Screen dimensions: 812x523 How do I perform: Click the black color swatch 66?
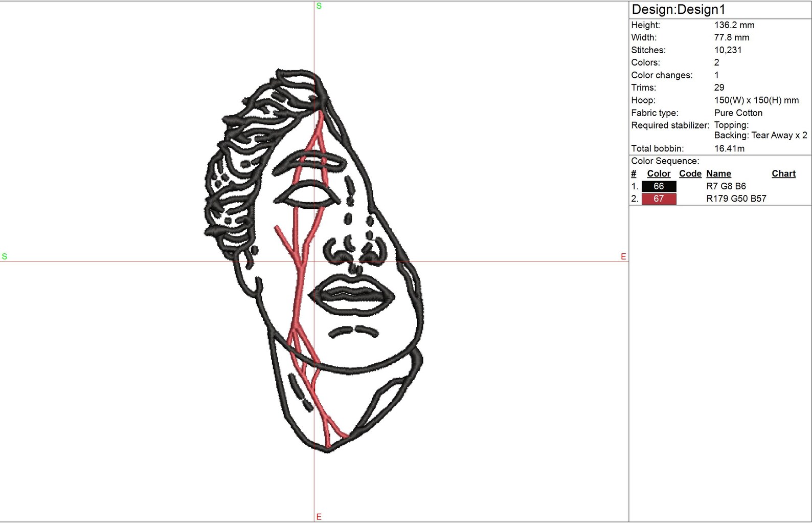[x=659, y=186]
